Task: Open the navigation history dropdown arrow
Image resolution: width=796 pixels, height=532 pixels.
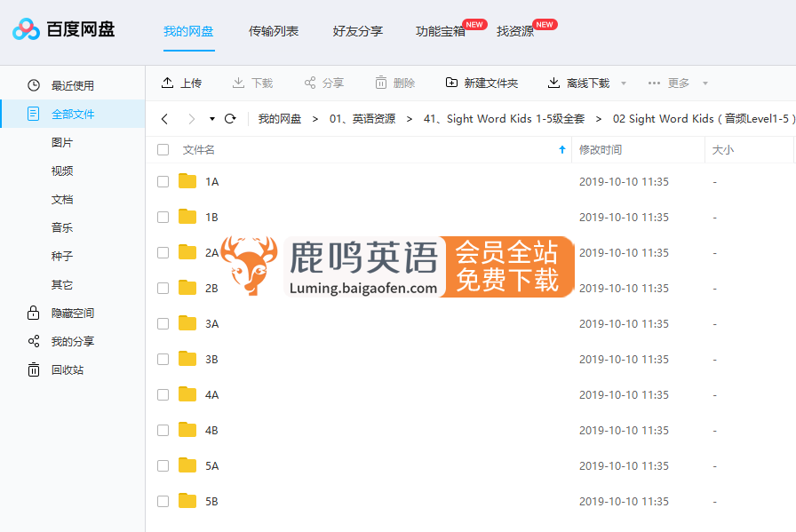Action: (212, 119)
